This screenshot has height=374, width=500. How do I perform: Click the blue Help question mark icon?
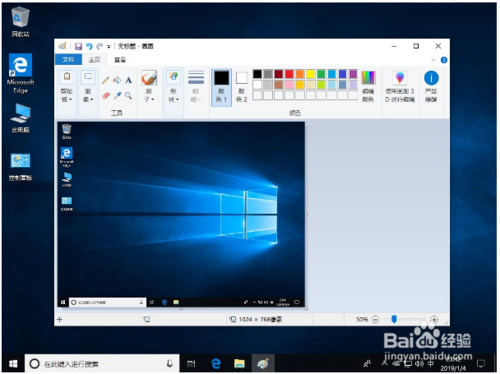[x=444, y=60]
